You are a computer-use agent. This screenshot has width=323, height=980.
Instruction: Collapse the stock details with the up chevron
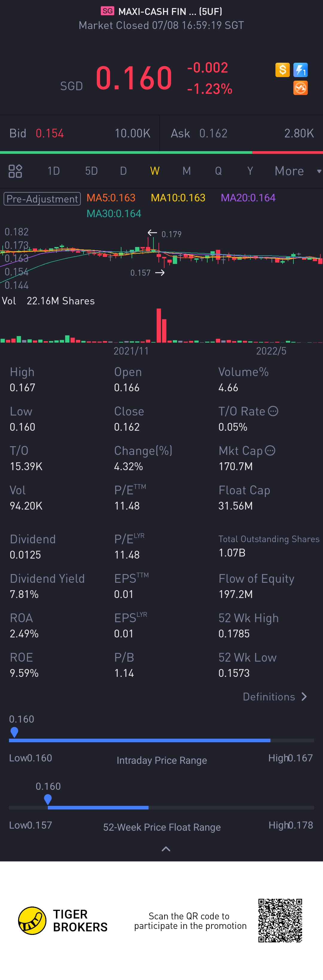tap(166, 849)
